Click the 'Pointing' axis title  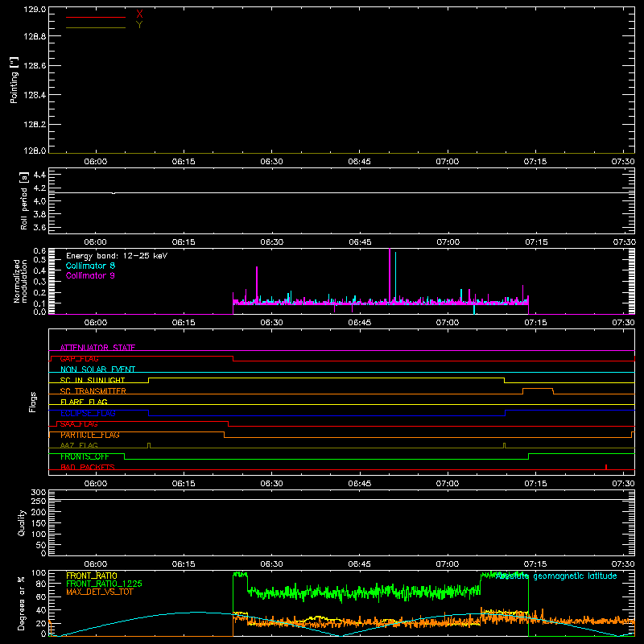point(14,80)
